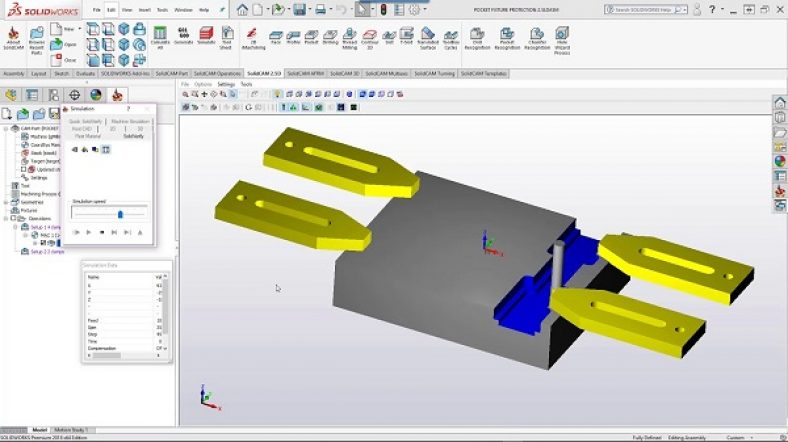Click the Calculate All icon
Screen dimensions: 788x442
point(160,38)
